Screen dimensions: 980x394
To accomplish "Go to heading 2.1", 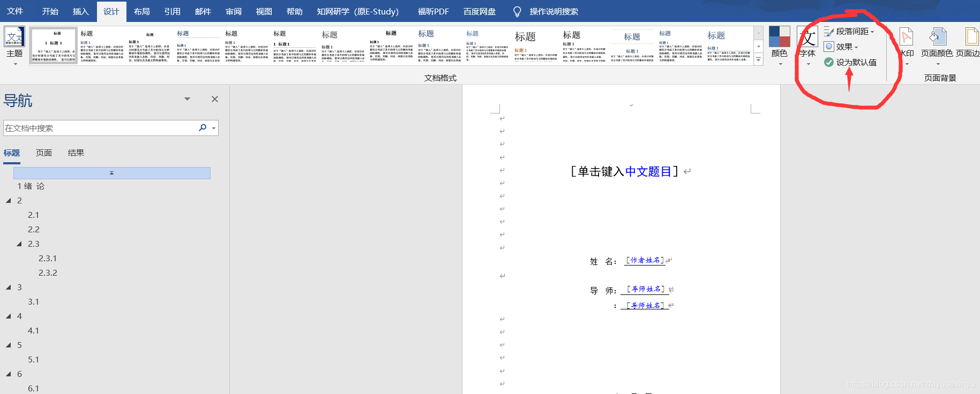I will pos(34,215).
